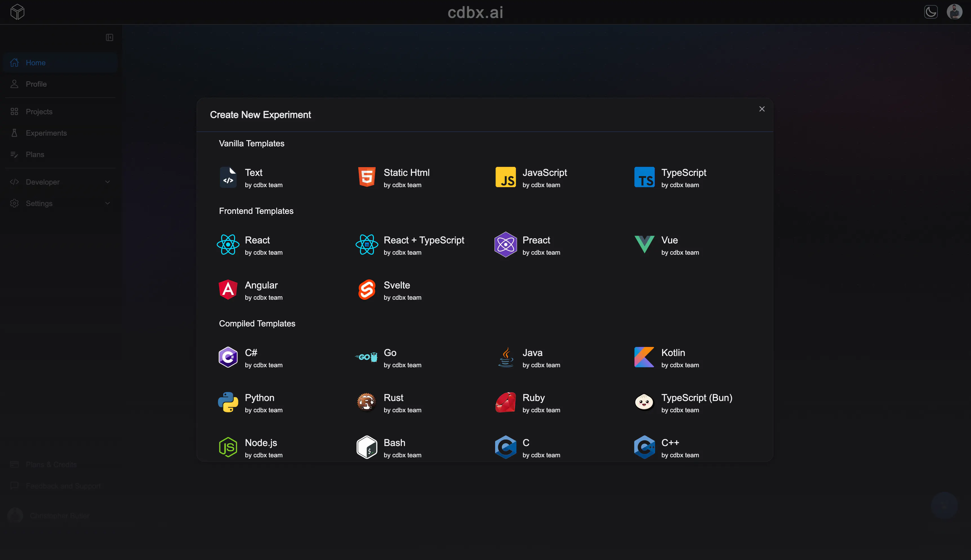Select the TypeScript template label

click(x=683, y=173)
